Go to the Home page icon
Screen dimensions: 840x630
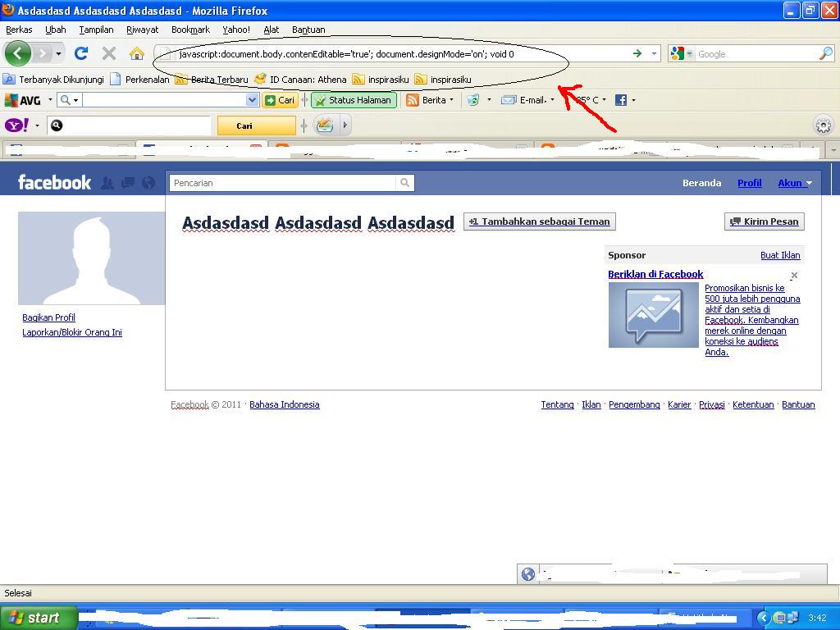pyautogui.click(x=137, y=53)
